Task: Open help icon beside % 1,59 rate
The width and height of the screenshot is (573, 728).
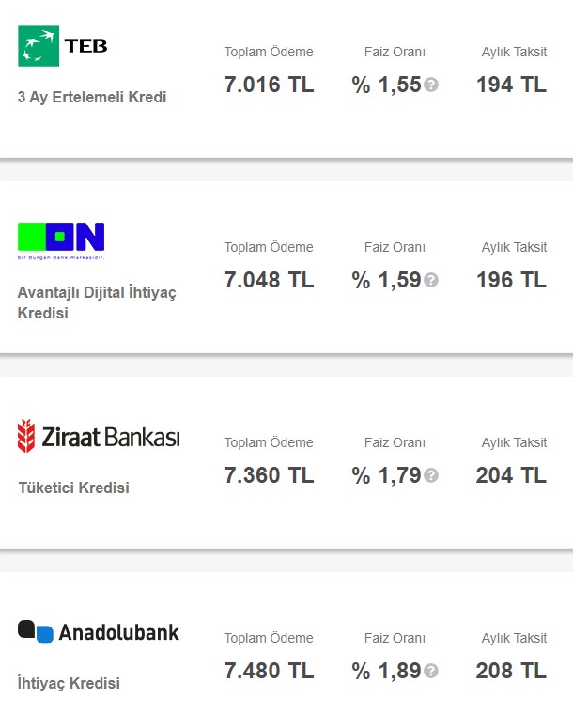Action: point(431,281)
